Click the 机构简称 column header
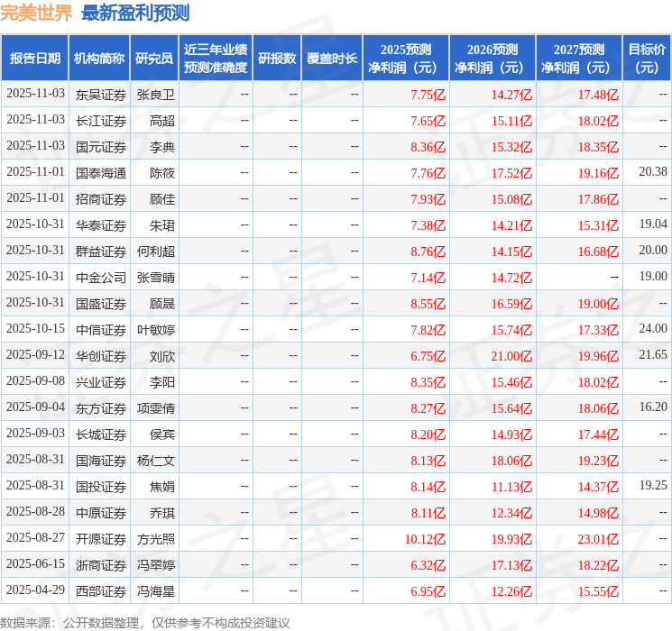The image size is (672, 631). tap(99, 59)
